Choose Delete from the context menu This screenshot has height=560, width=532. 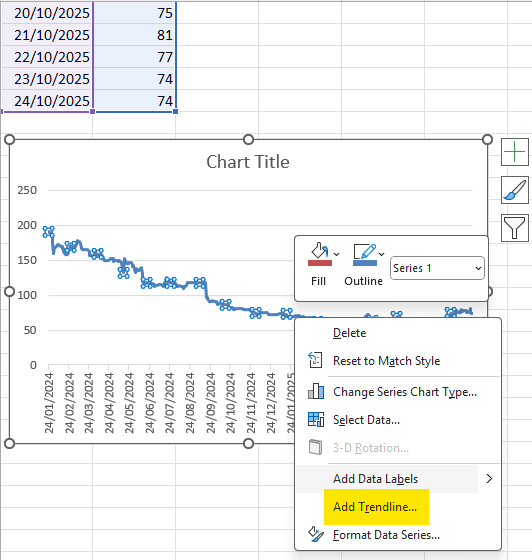(350, 333)
